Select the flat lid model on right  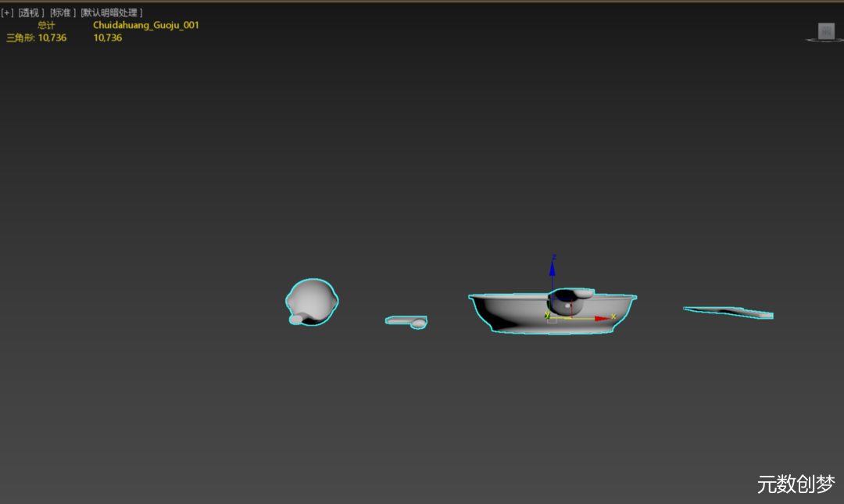click(728, 312)
